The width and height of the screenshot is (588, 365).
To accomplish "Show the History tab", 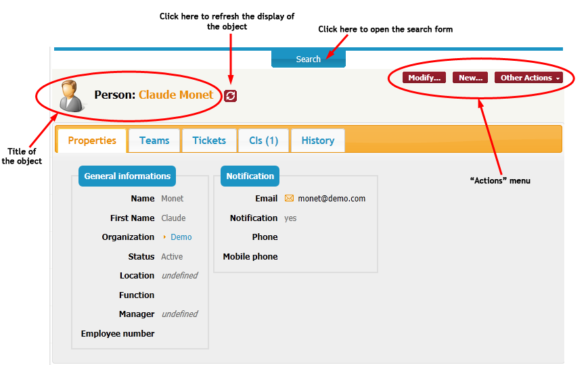I will coord(317,141).
